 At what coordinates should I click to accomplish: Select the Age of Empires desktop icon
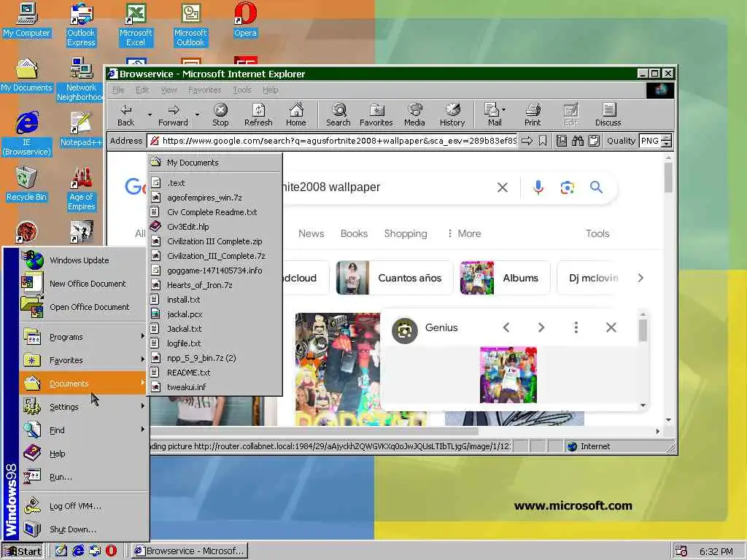pos(82,189)
